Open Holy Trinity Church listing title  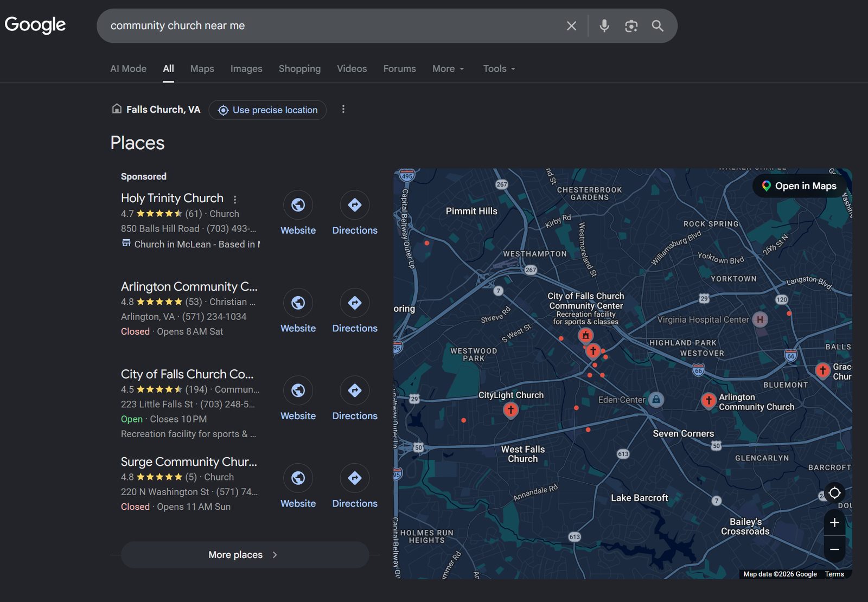click(172, 198)
